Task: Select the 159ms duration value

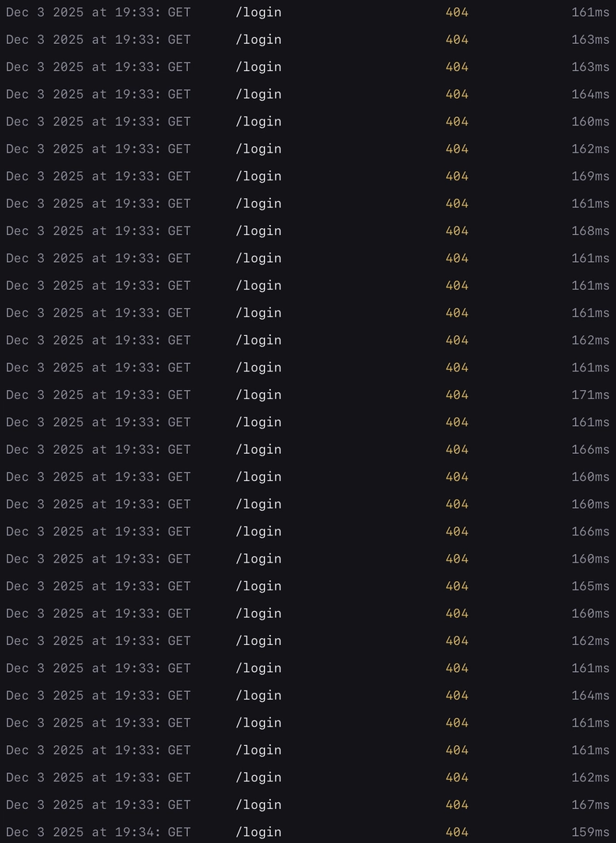Action: tap(590, 832)
